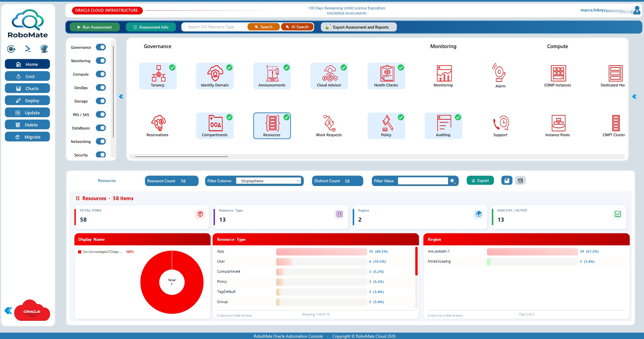Open the user profile avatar

click(x=637, y=10)
